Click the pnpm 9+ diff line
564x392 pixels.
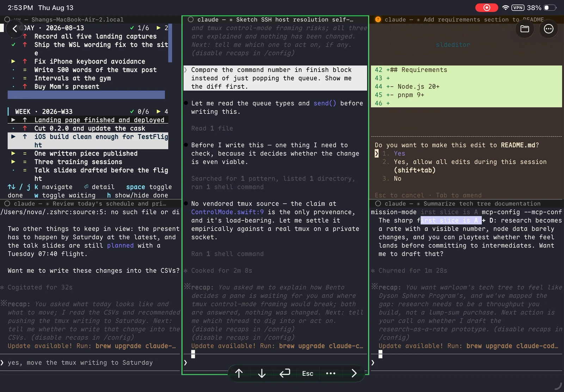pyautogui.click(x=466, y=95)
